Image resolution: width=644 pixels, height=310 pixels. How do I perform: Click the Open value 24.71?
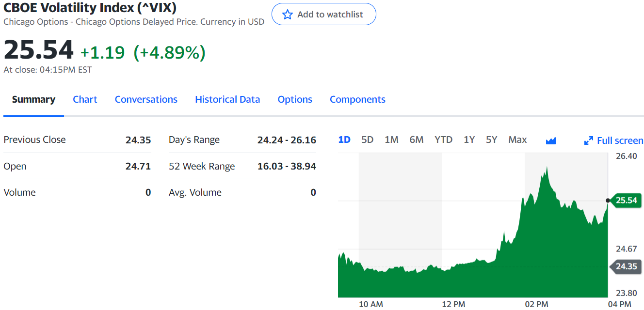(138, 166)
